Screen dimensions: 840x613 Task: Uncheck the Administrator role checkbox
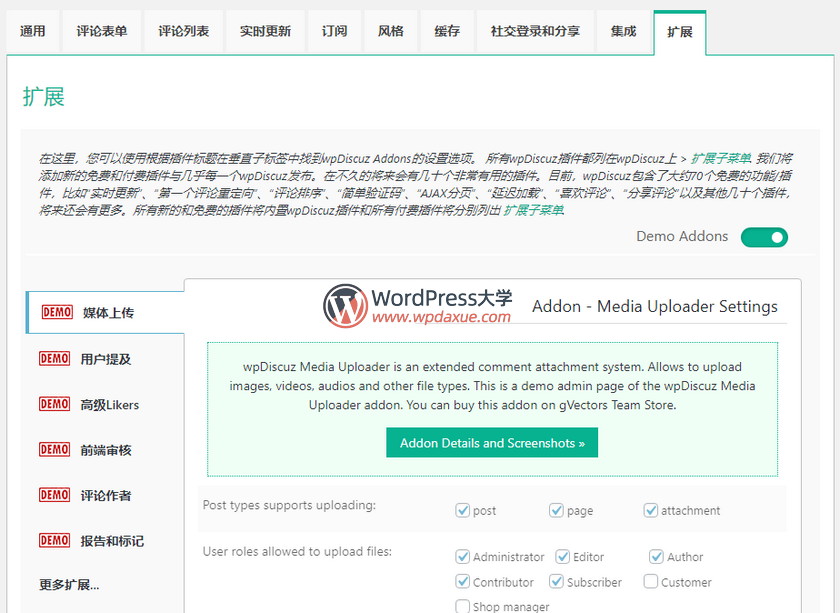tap(462, 557)
